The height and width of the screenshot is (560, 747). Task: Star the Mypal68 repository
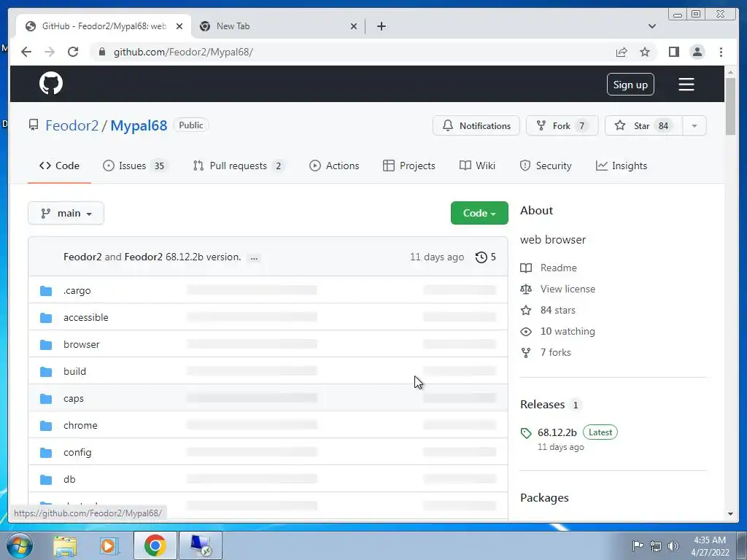point(643,125)
